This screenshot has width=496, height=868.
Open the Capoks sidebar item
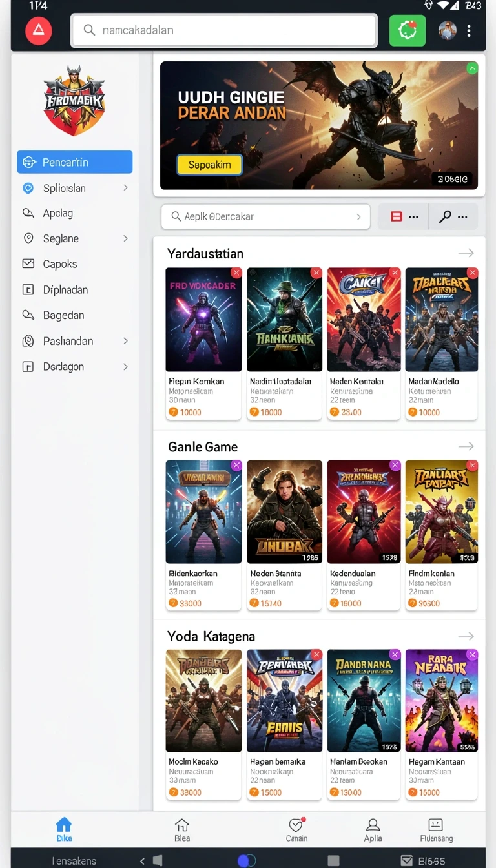pos(75,264)
